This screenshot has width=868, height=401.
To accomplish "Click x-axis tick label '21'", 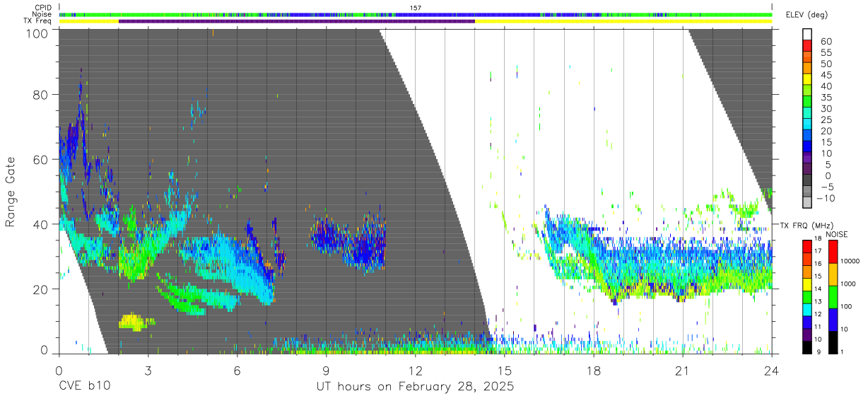I will [683, 370].
